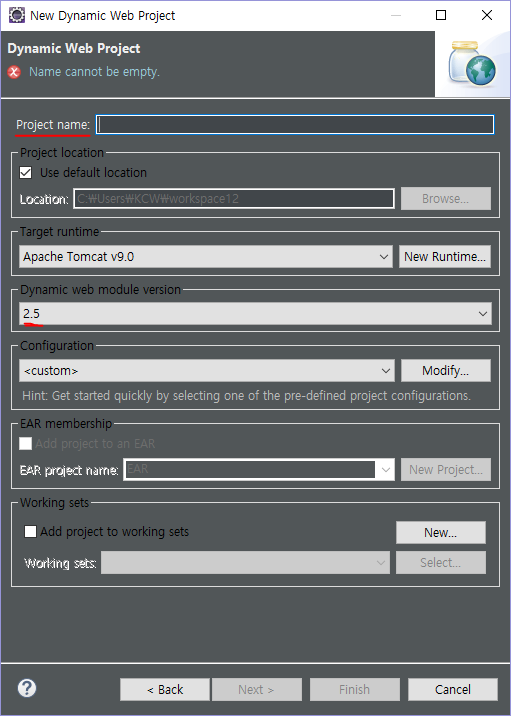Click the 'Dynamic Web Project' heading
The height and width of the screenshot is (716, 511).
coord(74,48)
